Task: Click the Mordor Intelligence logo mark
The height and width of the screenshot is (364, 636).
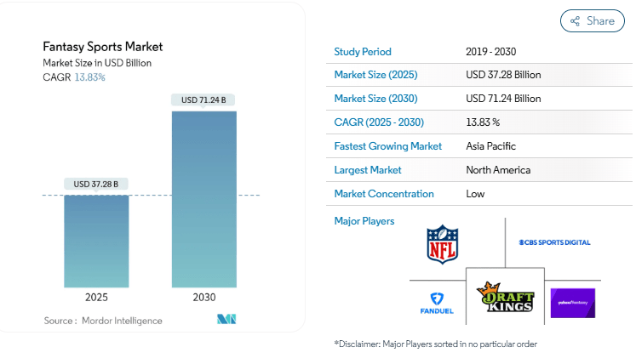Action: pos(226,320)
